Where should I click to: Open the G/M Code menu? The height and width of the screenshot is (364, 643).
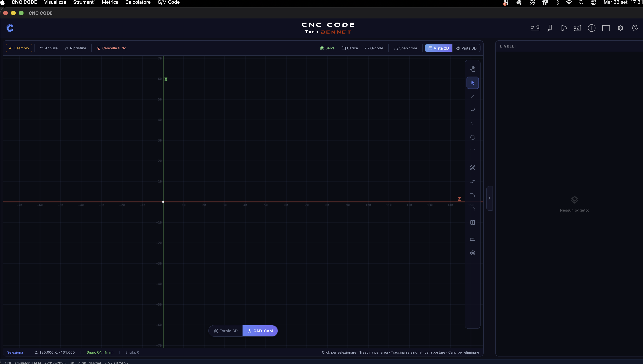click(x=169, y=3)
